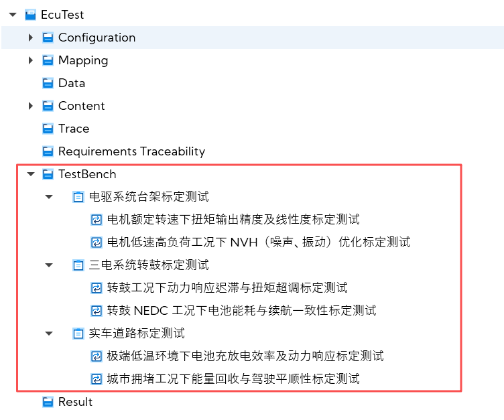
Task: Click the Result folder icon
Action: (x=48, y=402)
